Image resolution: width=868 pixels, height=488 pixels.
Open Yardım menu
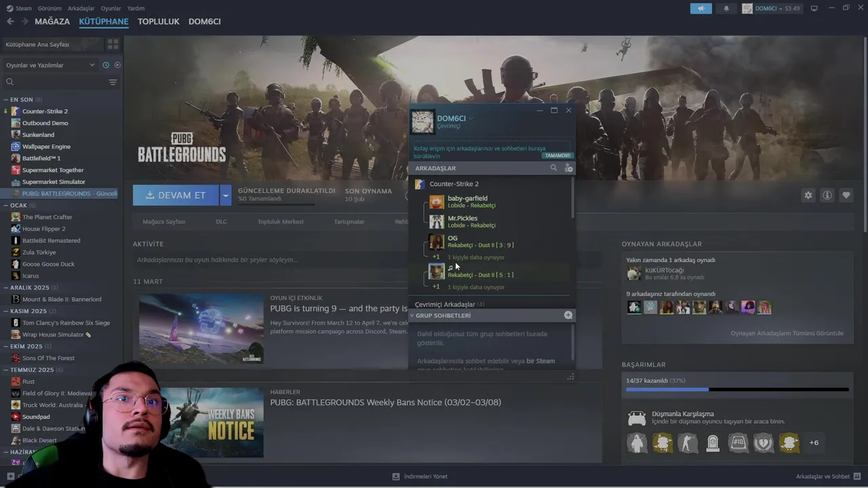coord(136,8)
